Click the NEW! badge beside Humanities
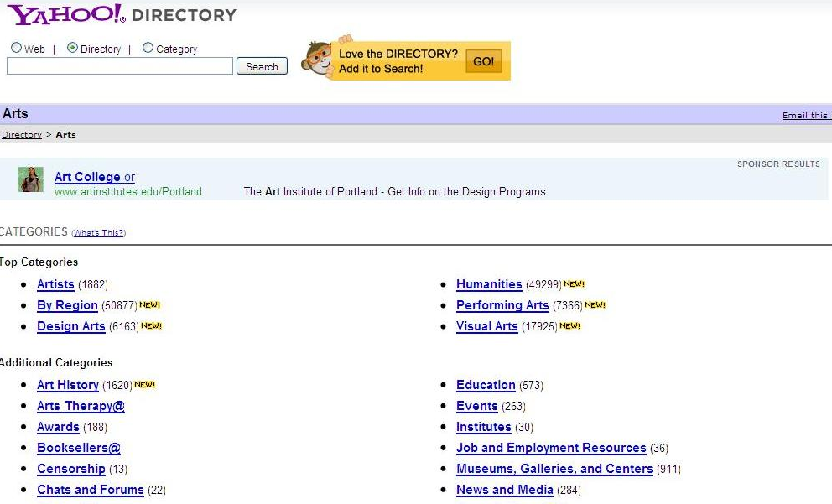The image size is (832, 504). (572, 284)
